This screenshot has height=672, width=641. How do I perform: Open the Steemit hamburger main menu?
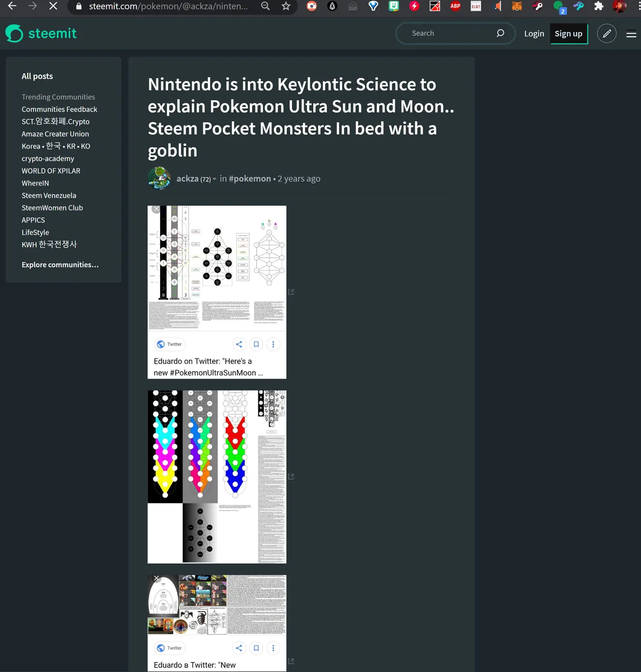(631, 34)
